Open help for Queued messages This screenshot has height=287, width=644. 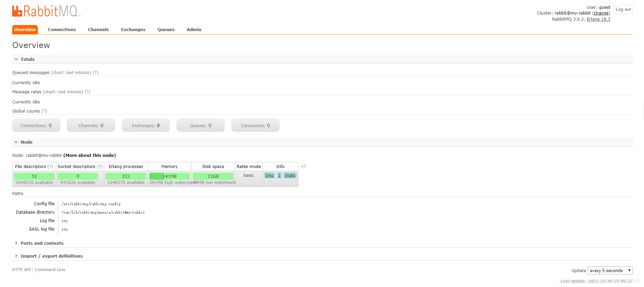[x=96, y=73]
